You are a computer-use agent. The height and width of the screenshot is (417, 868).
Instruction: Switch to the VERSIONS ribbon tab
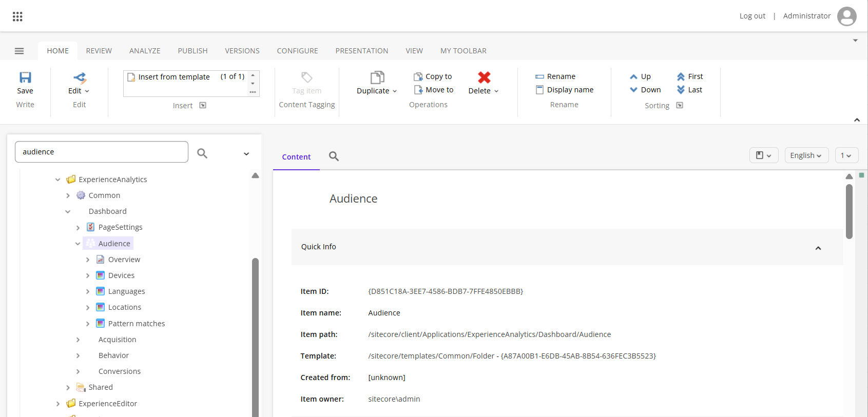click(242, 51)
